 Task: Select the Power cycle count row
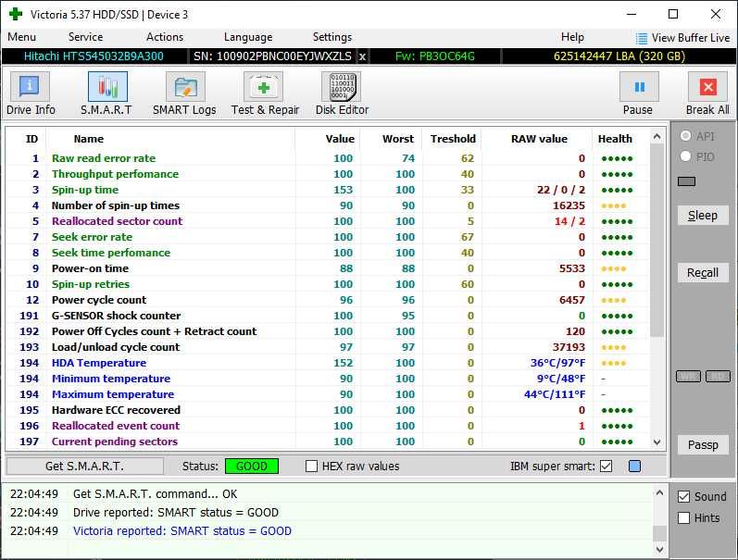(328, 300)
